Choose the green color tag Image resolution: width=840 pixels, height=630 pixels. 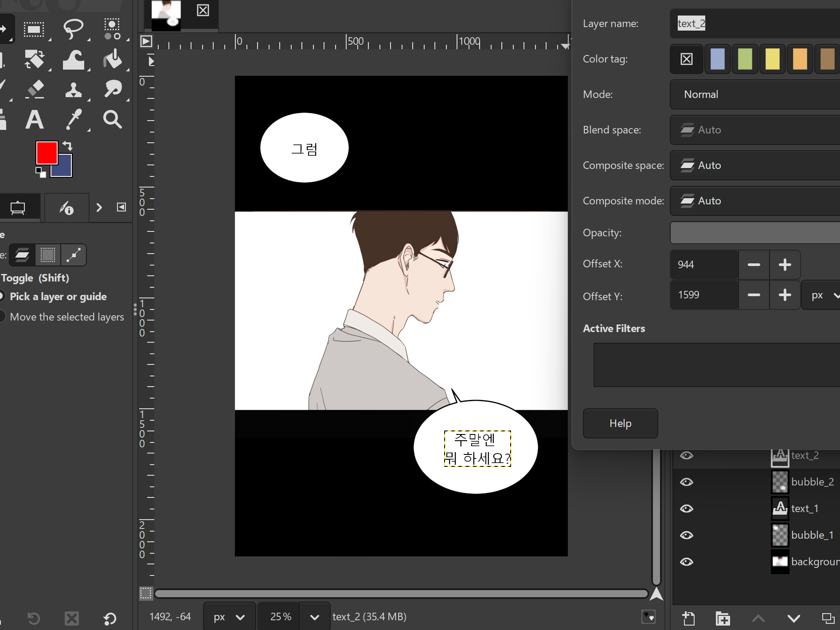(745, 59)
